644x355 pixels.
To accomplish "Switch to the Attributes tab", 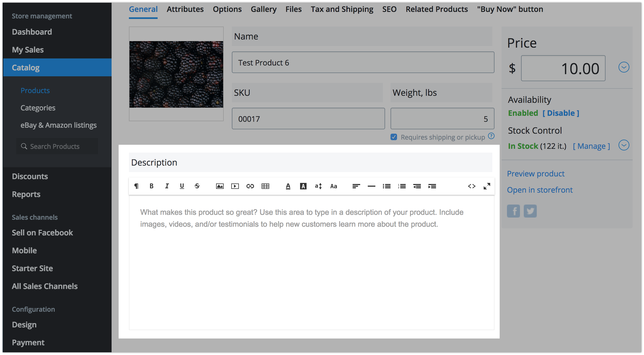I will pos(185,9).
